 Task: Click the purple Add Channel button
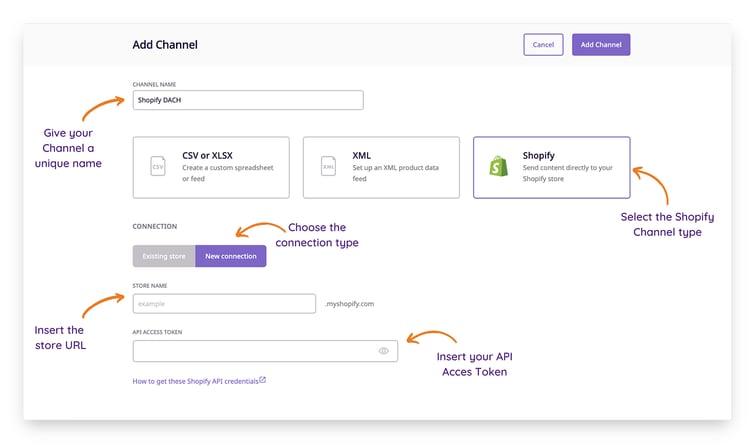(x=601, y=44)
